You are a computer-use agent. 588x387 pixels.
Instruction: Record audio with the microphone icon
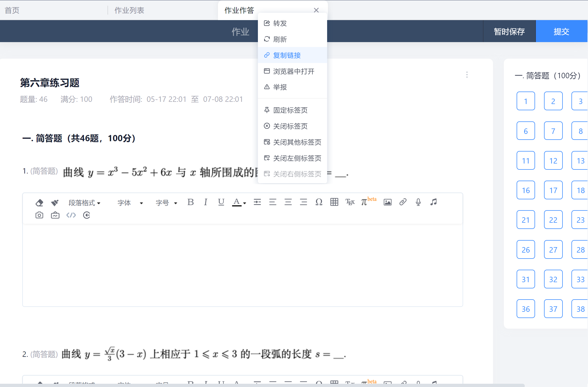coord(418,202)
